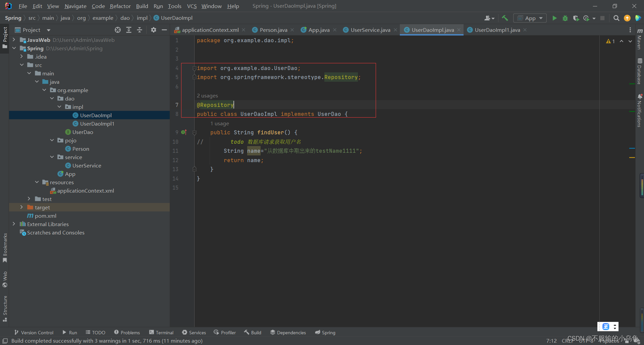This screenshot has width=644, height=345.
Task: Open the Profiler tool window
Action: point(225,333)
